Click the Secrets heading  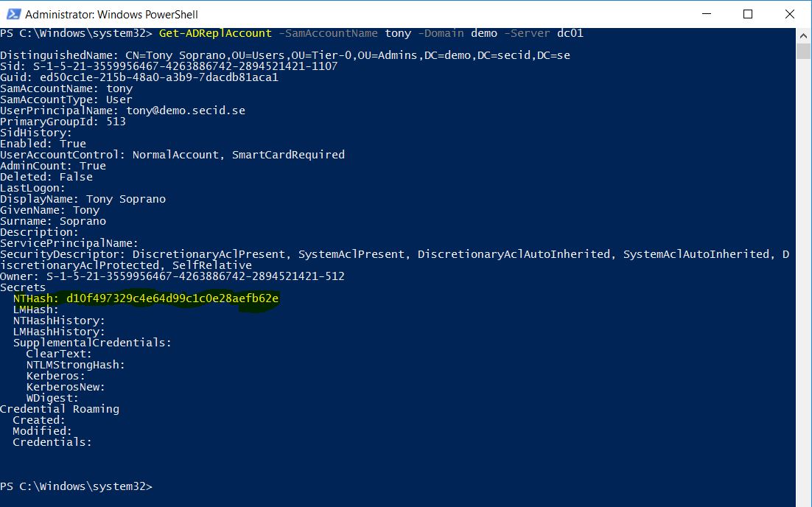[23, 287]
